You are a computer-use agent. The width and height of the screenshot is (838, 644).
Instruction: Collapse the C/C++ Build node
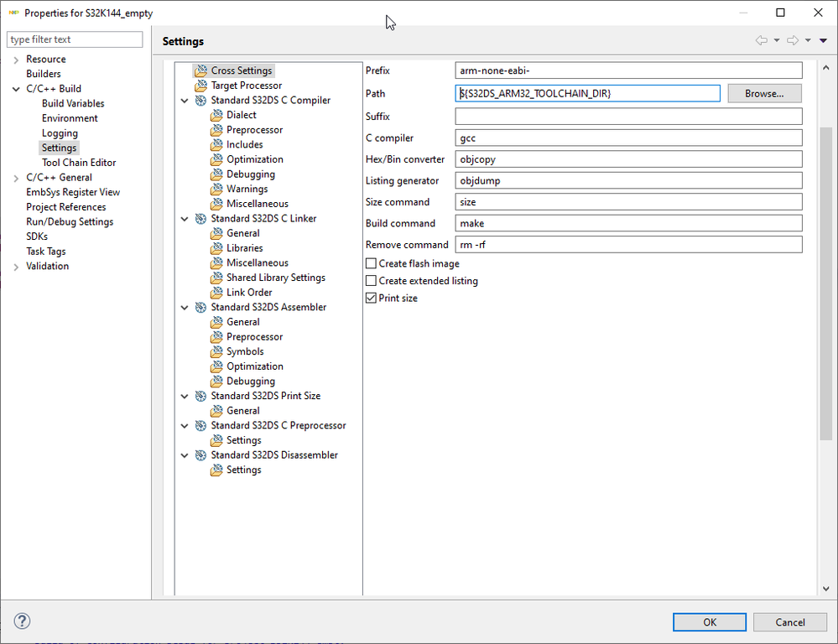point(16,89)
